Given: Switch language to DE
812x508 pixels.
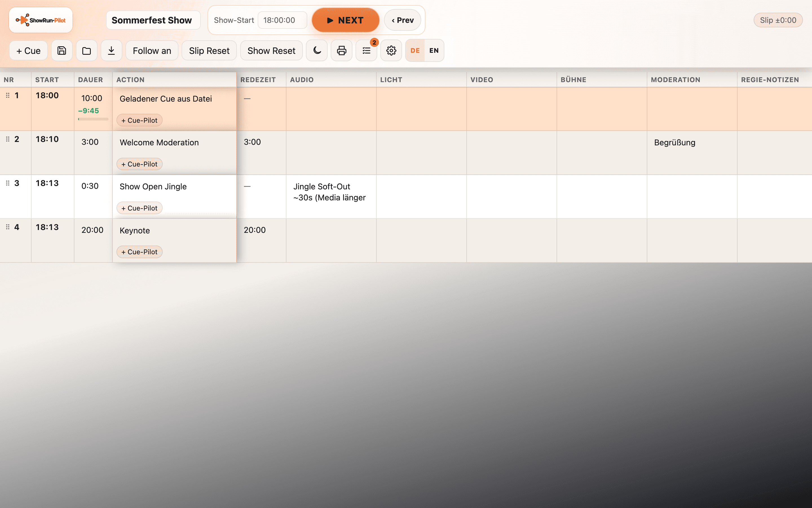Looking at the screenshot, I should pyautogui.click(x=415, y=51).
